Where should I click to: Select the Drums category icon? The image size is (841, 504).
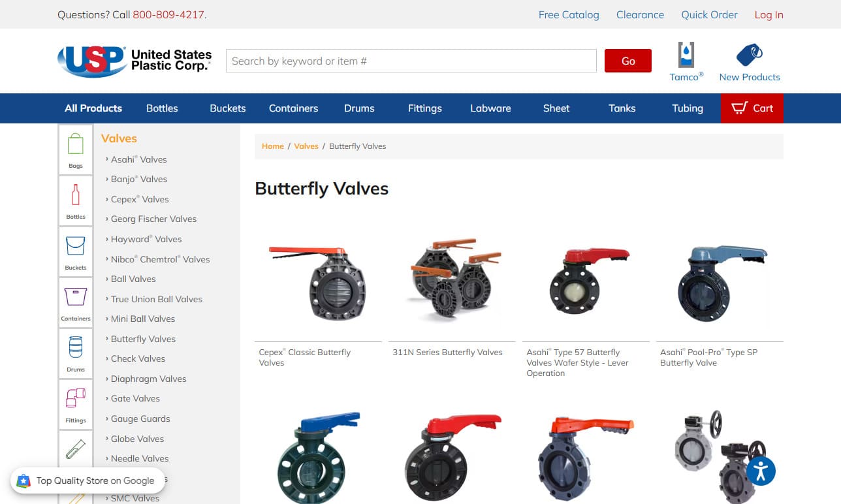76,353
